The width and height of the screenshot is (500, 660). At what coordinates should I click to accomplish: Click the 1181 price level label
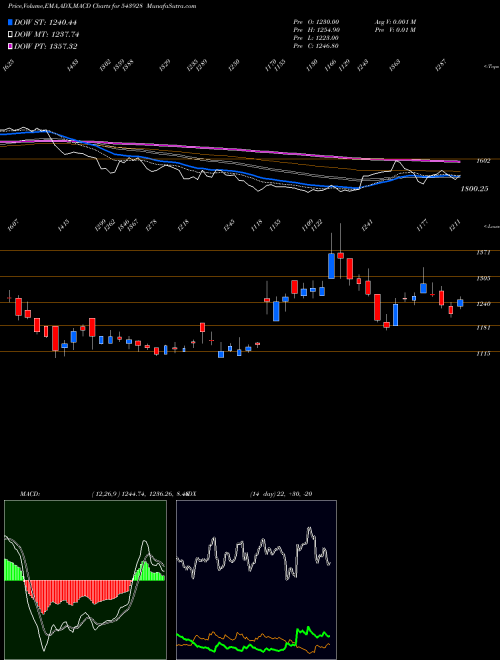pyautogui.click(x=483, y=327)
